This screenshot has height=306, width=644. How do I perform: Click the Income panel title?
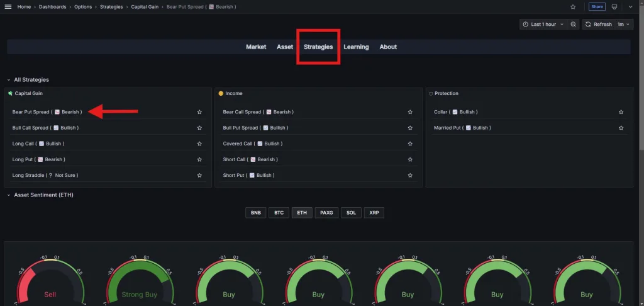pyautogui.click(x=234, y=93)
